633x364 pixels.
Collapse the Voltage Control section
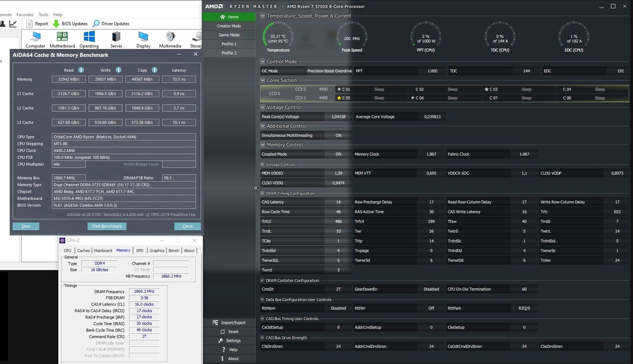point(263,107)
